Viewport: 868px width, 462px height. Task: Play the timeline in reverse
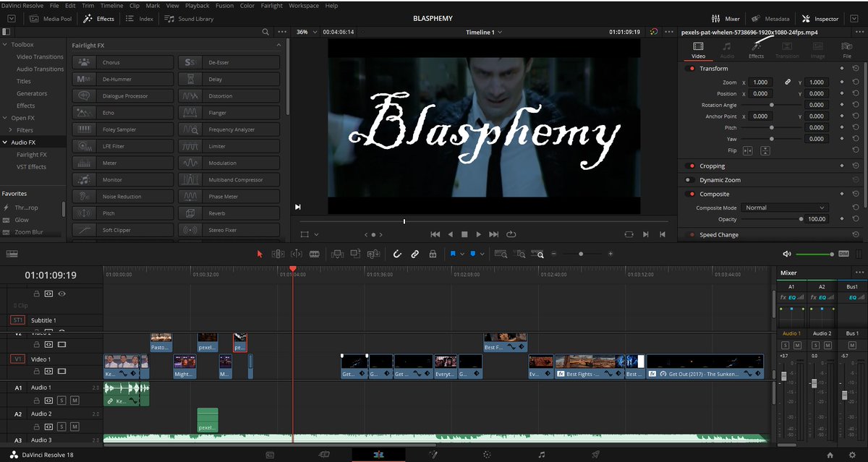[451, 234]
